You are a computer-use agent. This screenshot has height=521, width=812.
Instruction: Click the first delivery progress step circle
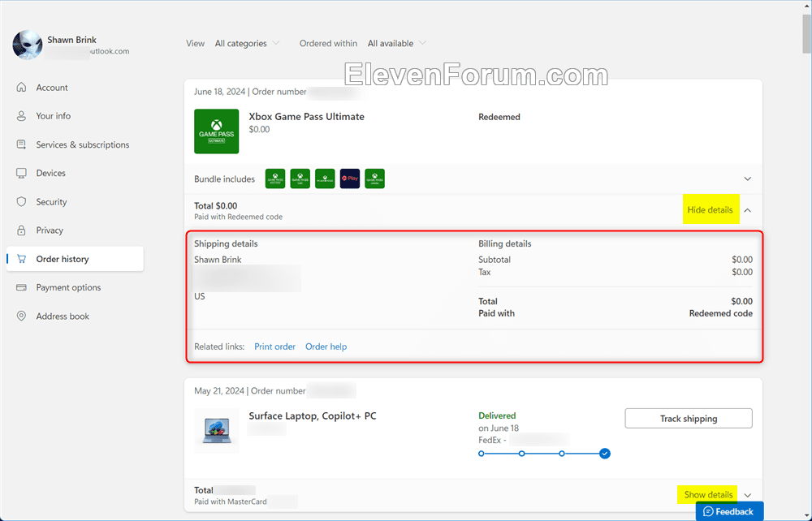pyautogui.click(x=481, y=454)
